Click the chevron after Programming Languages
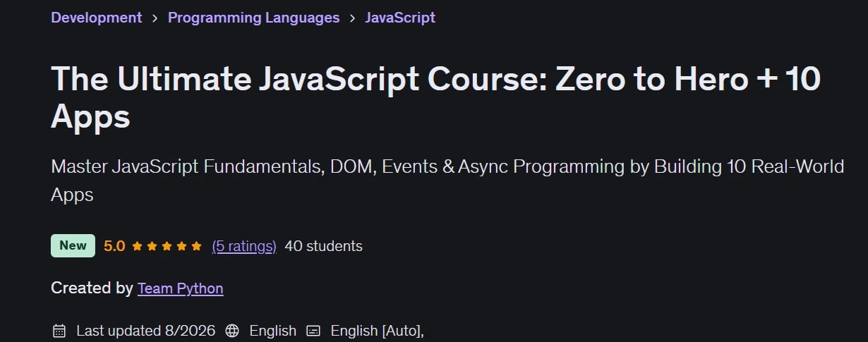 pos(352,18)
